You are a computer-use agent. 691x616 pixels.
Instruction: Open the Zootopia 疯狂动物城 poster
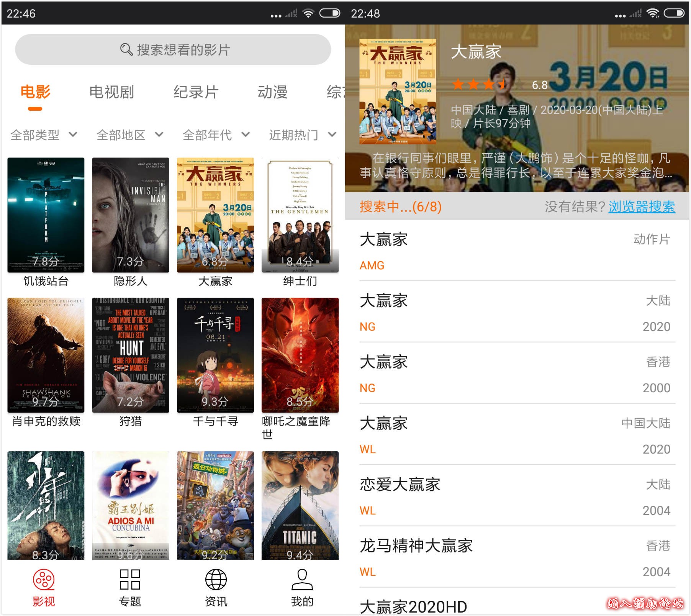click(x=215, y=505)
